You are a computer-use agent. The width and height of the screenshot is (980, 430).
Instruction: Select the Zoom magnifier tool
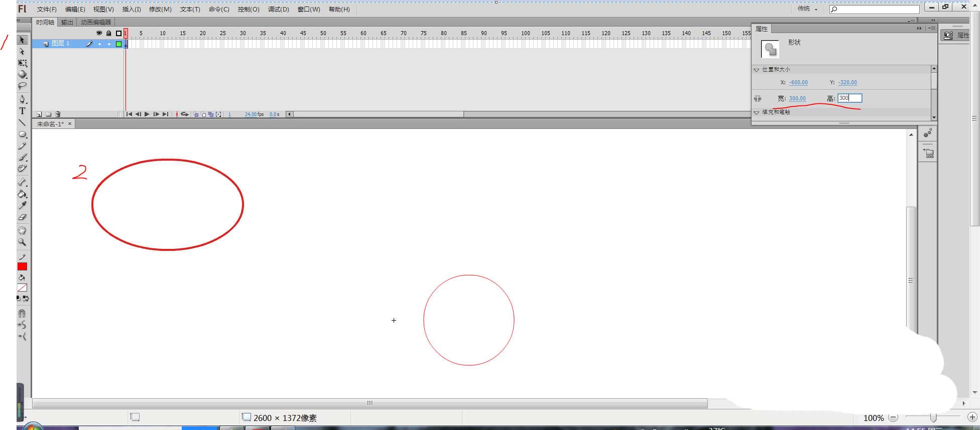(22, 242)
